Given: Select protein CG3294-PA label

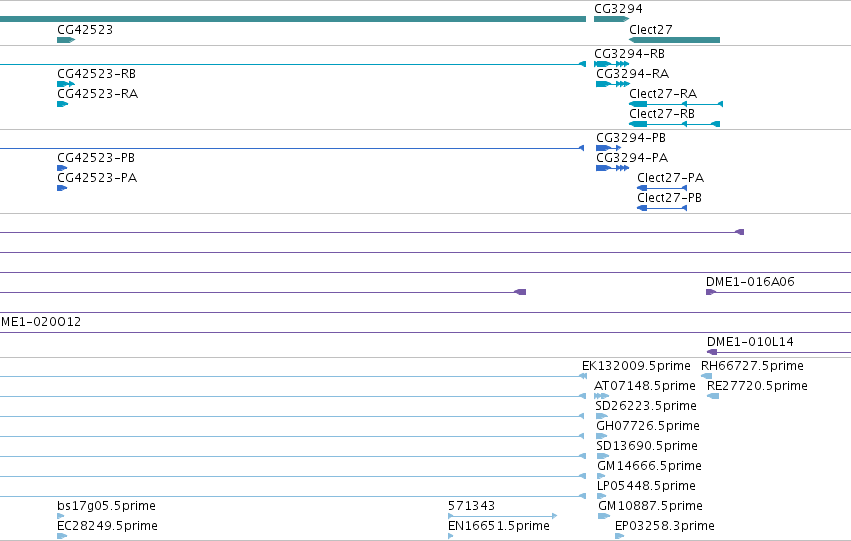Looking at the screenshot, I should coord(632,158).
